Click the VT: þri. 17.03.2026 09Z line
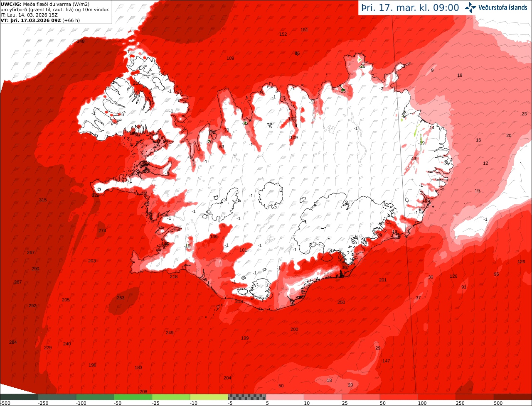 [40, 20]
